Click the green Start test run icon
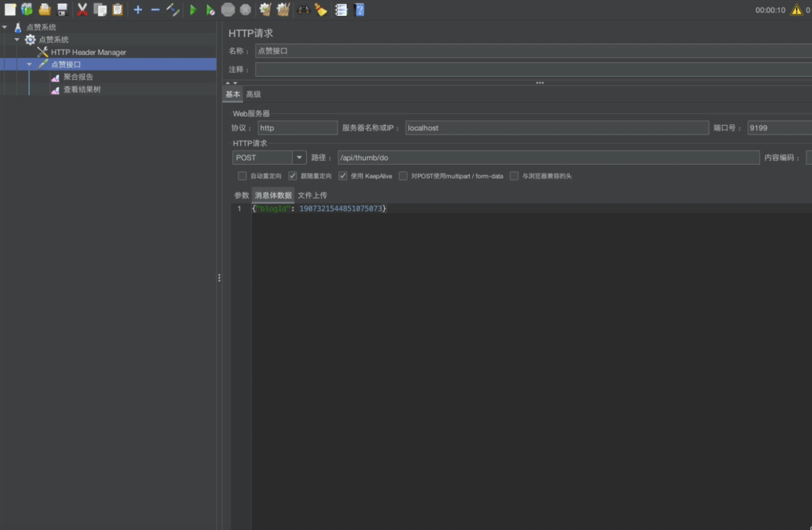The height and width of the screenshot is (530, 812). pos(193,10)
